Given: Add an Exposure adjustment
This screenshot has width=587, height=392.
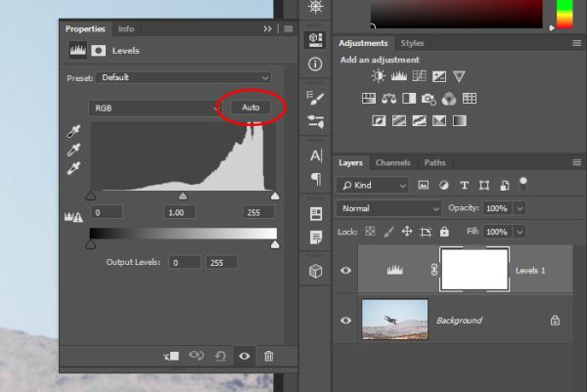Looking at the screenshot, I should (x=439, y=76).
